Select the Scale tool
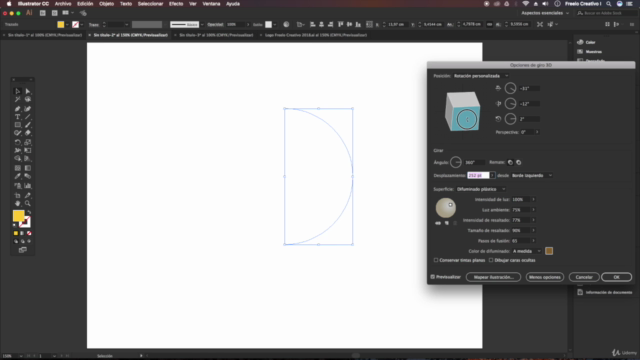640x360 pixels. pos(28,142)
